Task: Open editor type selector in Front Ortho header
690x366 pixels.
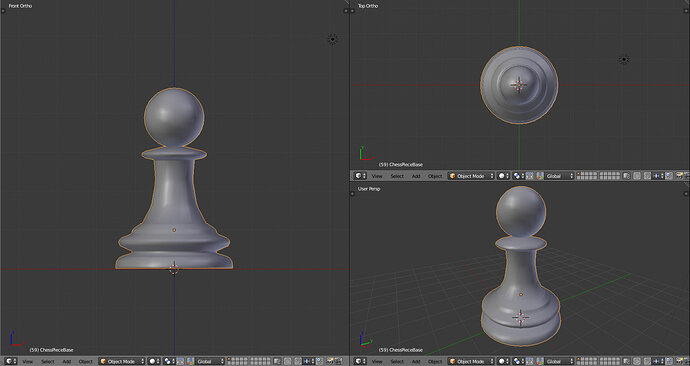Action: [10, 361]
